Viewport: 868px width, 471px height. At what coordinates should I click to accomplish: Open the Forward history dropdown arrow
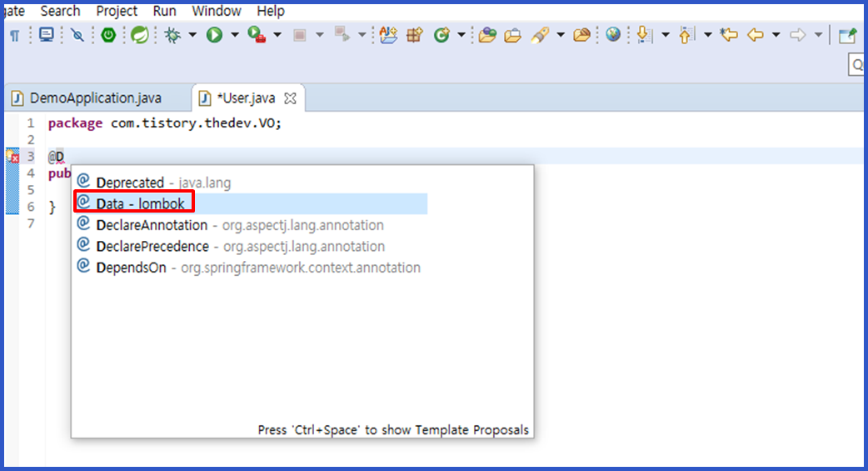click(x=818, y=35)
